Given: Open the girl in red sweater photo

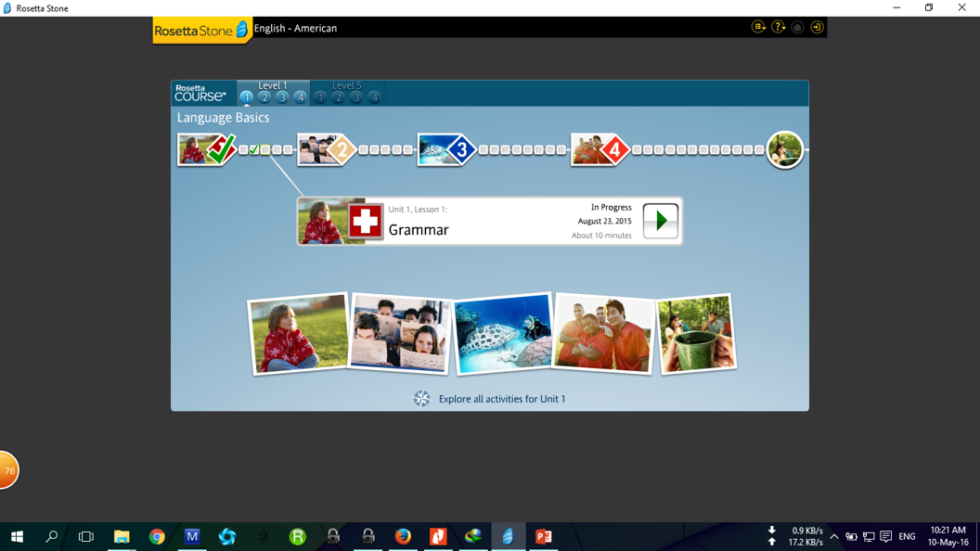Looking at the screenshot, I should pyautogui.click(x=298, y=334).
